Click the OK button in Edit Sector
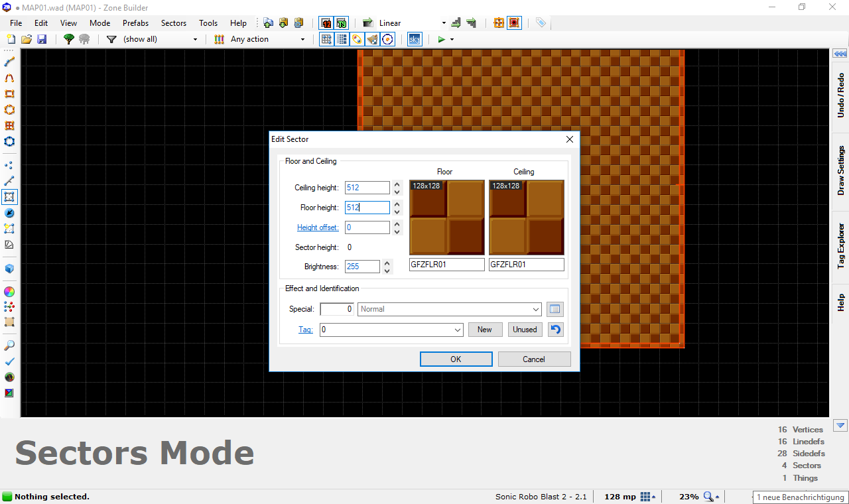The image size is (849, 504). pyautogui.click(x=456, y=359)
